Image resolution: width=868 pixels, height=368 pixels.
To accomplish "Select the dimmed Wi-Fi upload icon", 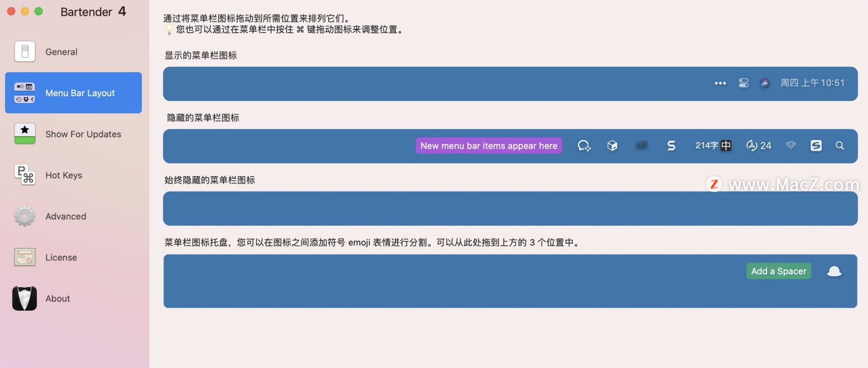I will (791, 145).
